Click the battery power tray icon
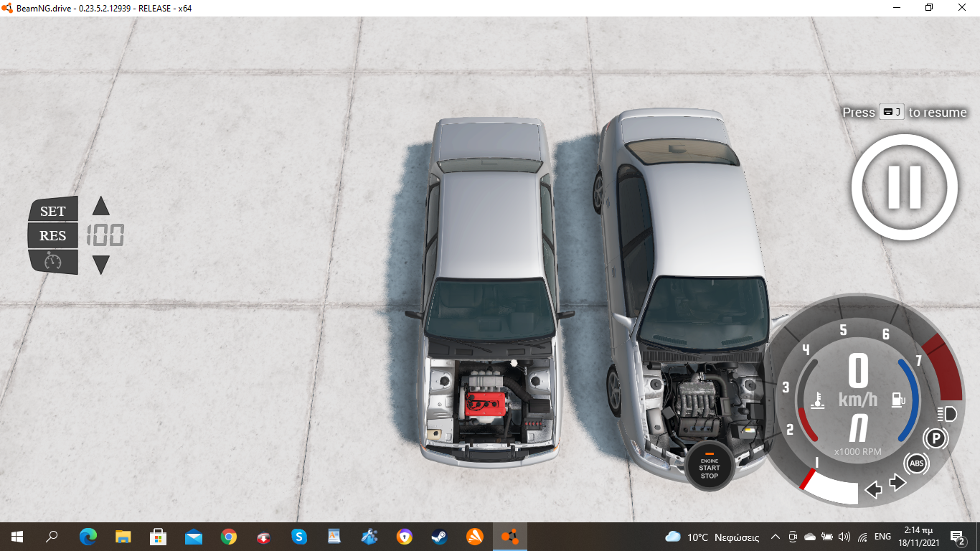Image resolution: width=980 pixels, height=551 pixels. tap(827, 537)
